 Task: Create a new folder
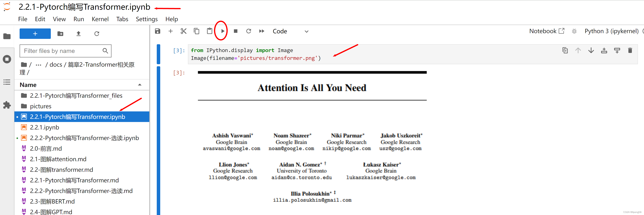(60, 33)
